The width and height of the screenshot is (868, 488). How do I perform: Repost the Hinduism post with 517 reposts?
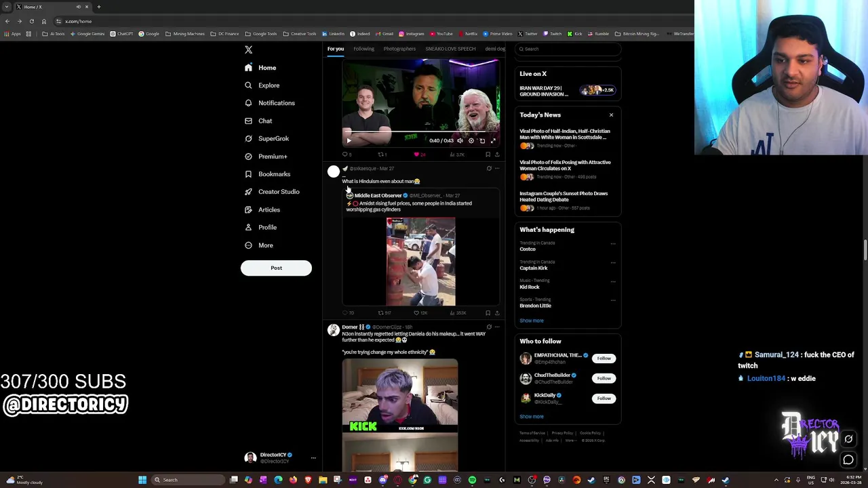pyautogui.click(x=384, y=313)
